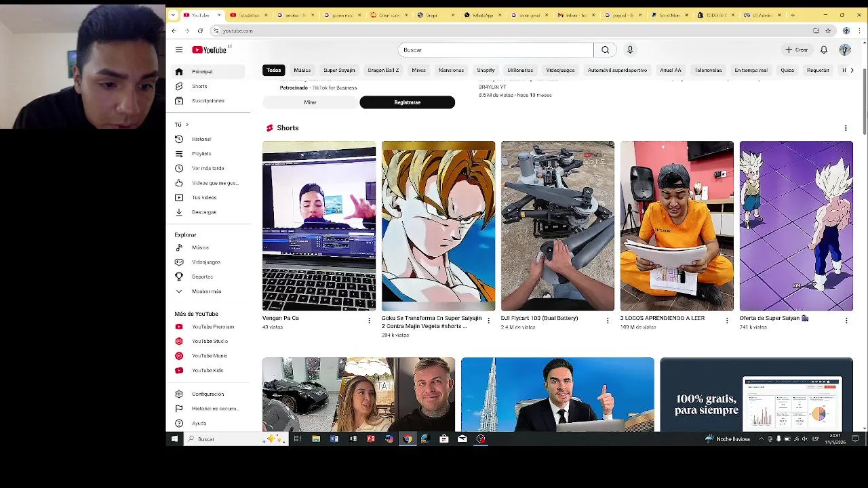Switch to the WhatsApp browser tab
Screen dimensions: 868x488
483,15
